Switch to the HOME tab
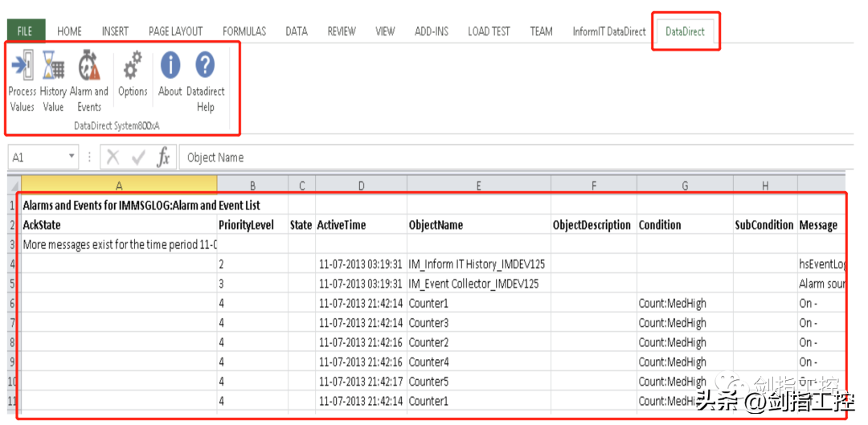 69,31
